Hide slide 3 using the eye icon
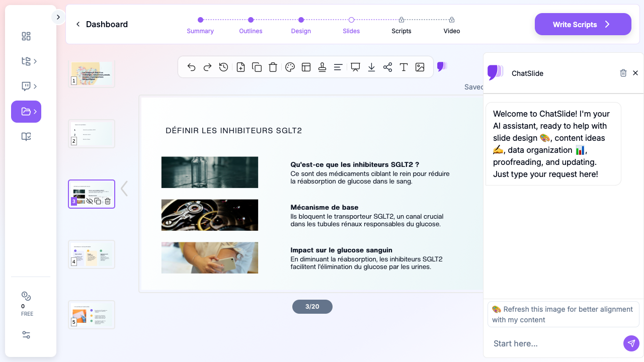 [90, 201]
